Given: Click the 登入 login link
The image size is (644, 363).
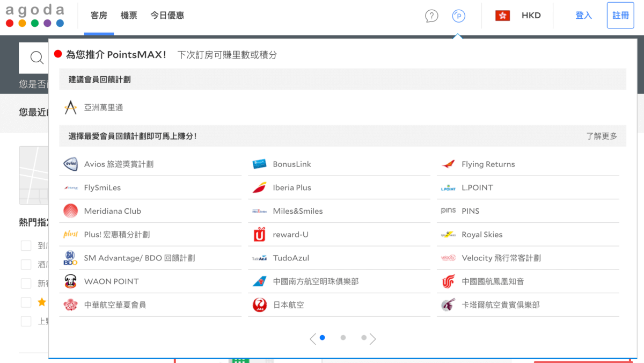Looking at the screenshot, I should (x=583, y=16).
